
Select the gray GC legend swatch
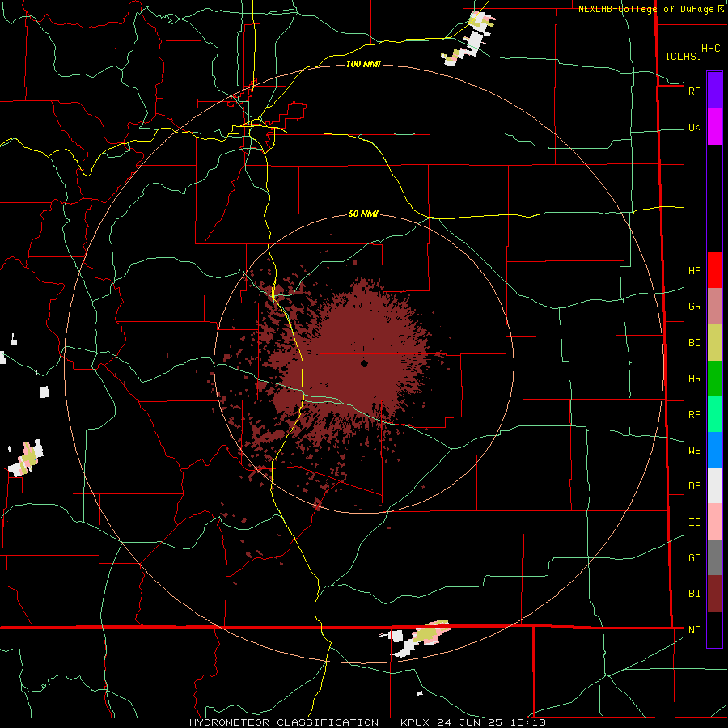714,557
